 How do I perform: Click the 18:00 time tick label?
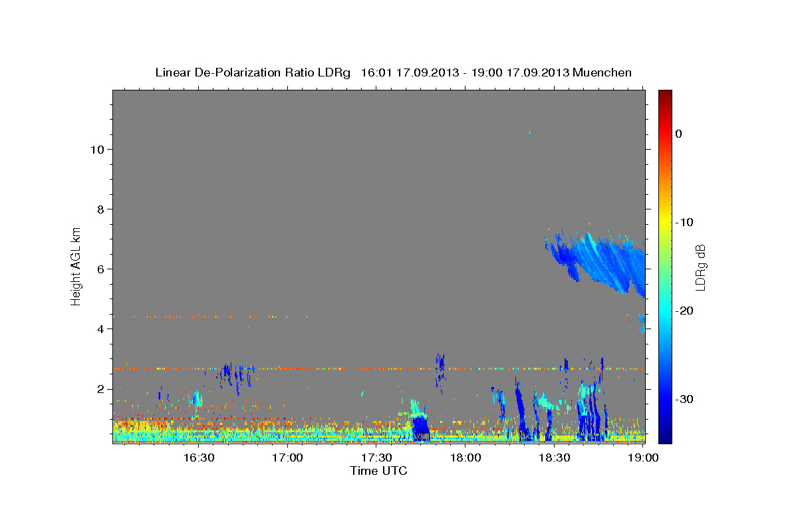pos(465,458)
